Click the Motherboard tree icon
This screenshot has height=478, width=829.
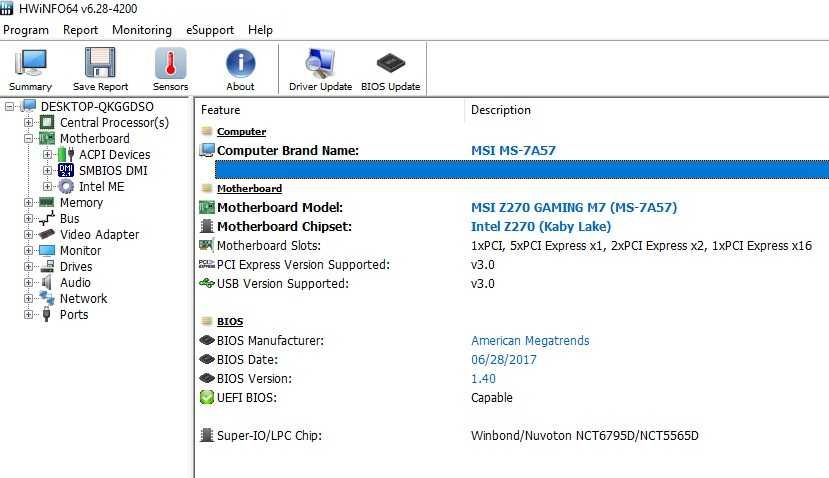click(x=47, y=139)
